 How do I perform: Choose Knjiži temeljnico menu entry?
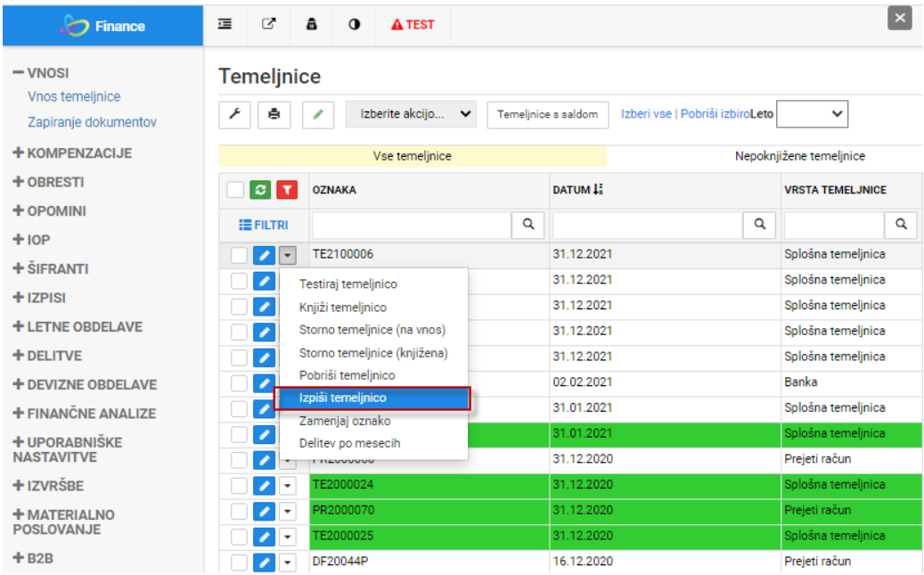pyautogui.click(x=342, y=308)
